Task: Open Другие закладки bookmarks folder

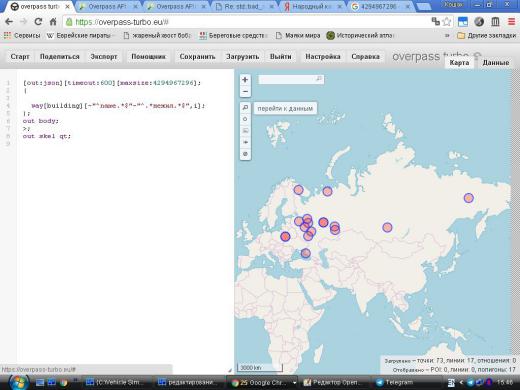Action: (x=487, y=35)
